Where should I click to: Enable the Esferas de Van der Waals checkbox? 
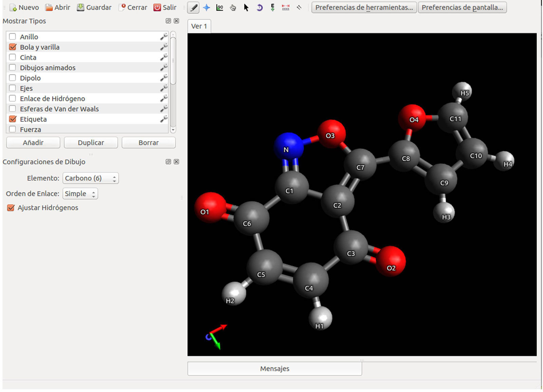coord(13,109)
